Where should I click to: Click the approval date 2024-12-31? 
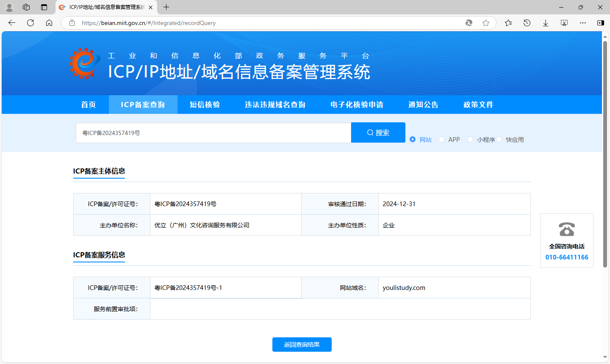coord(399,204)
